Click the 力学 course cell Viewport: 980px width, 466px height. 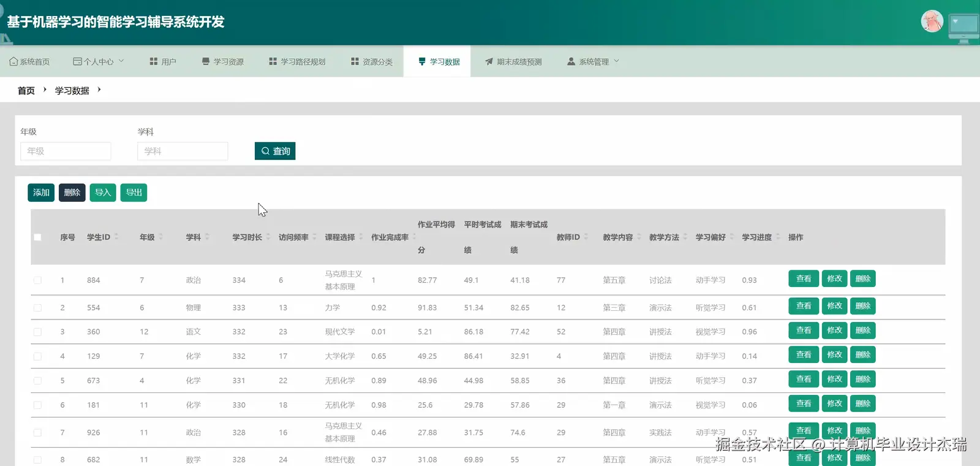(333, 308)
